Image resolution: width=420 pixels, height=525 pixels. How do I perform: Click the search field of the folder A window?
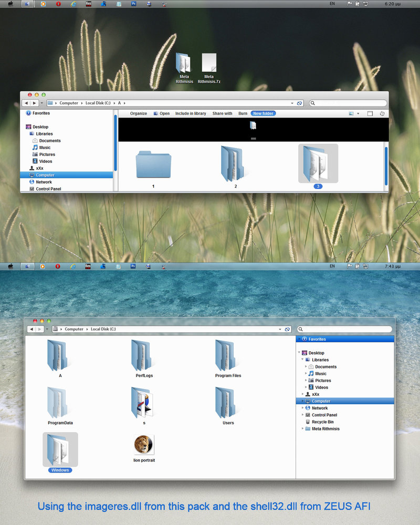[348, 103]
